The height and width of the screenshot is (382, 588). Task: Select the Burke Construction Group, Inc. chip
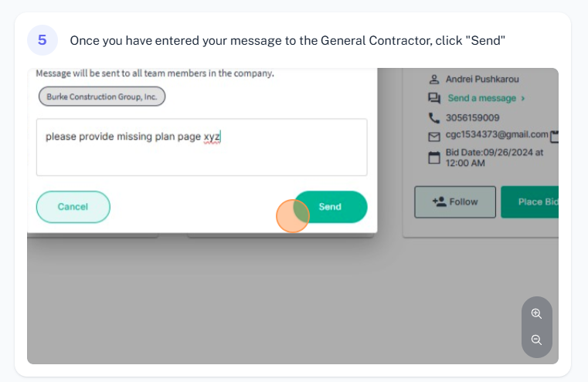[x=102, y=96]
